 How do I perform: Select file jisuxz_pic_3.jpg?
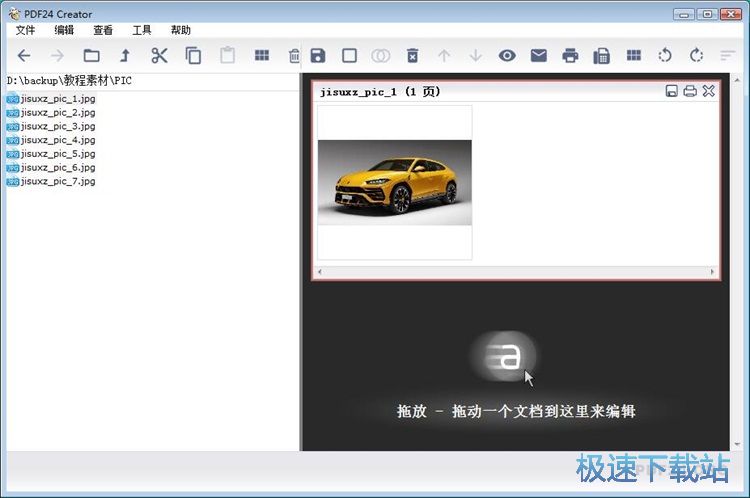tap(51, 127)
